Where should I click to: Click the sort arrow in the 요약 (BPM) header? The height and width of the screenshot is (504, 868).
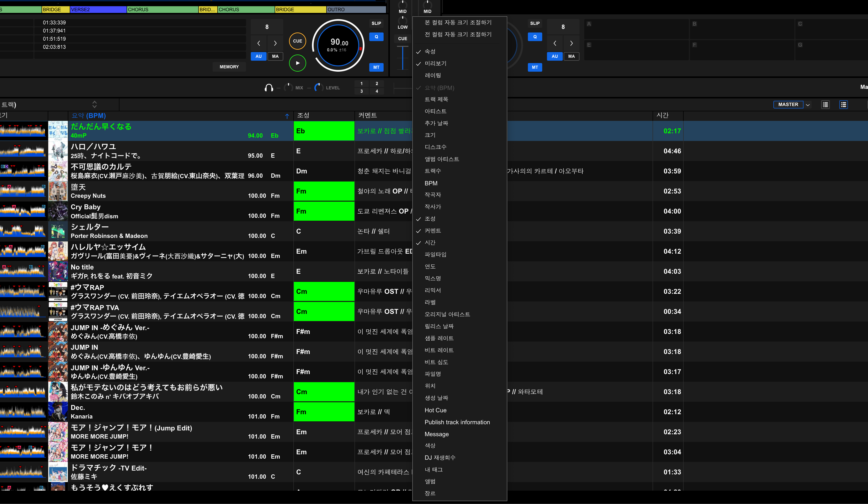coord(287,116)
